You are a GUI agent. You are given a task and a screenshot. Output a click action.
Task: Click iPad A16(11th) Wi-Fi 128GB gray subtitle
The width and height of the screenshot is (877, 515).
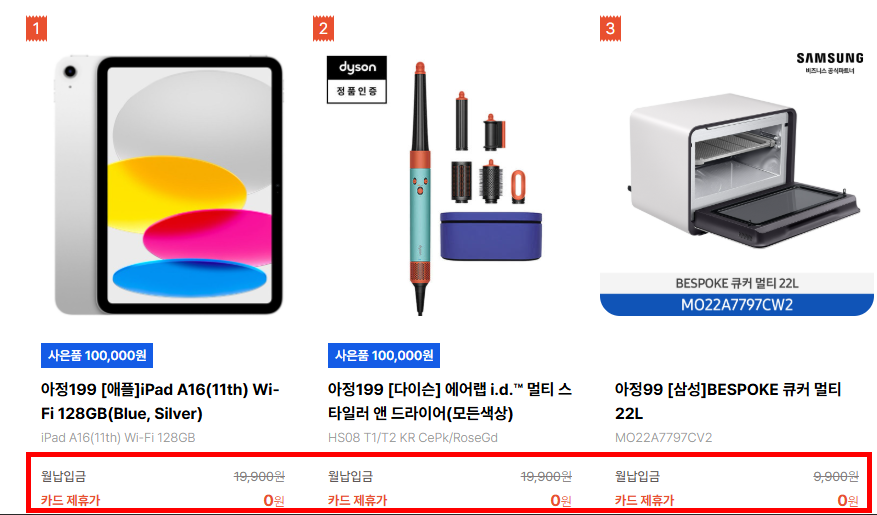(118, 438)
